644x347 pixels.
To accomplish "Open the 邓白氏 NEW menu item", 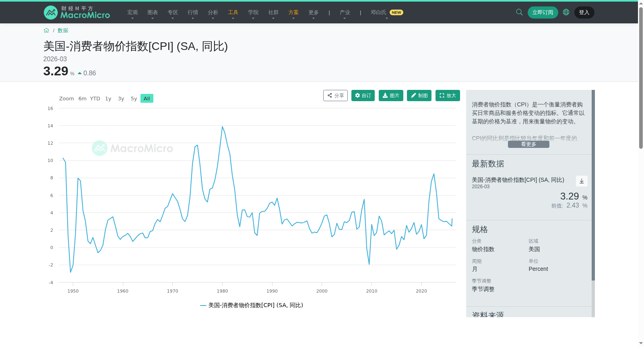I will 387,12.
